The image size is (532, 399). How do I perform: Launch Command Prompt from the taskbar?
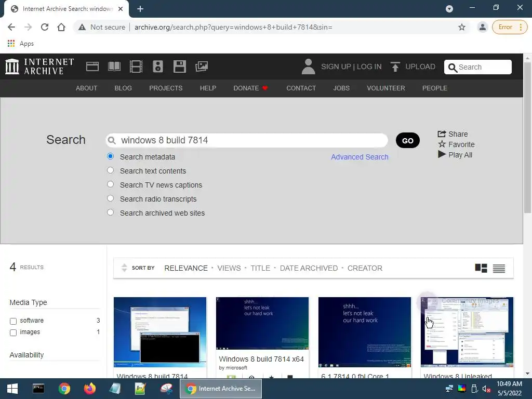[x=38, y=389]
